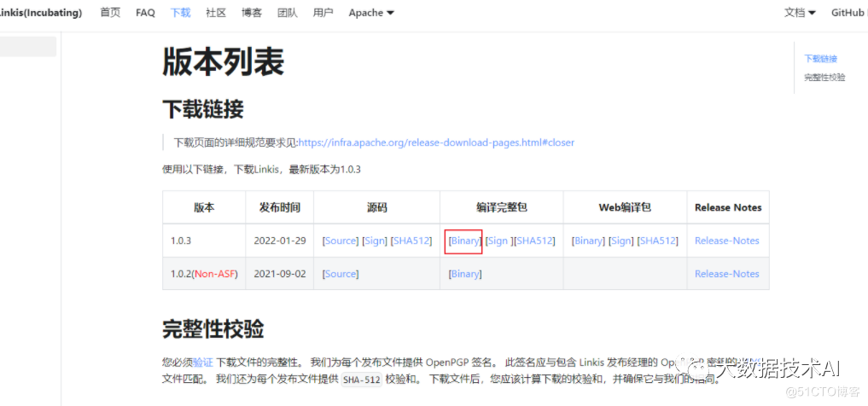Open Release-Notes for version 1.0.3
This screenshot has height=406, width=868.
tap(727, 241)
